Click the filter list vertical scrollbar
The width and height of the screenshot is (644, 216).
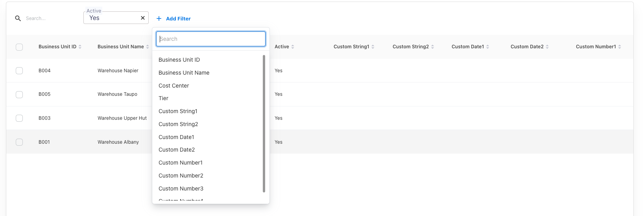pyautogui.click(x=264, y=124)
